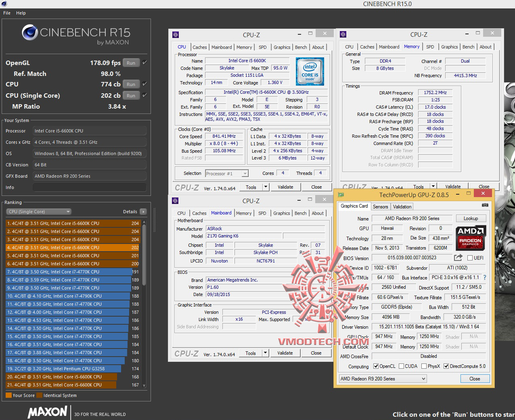The width and height of the screenshot is (515, 420).
Task: Open Ranking Details arrow button
Action: click(143, 212)
